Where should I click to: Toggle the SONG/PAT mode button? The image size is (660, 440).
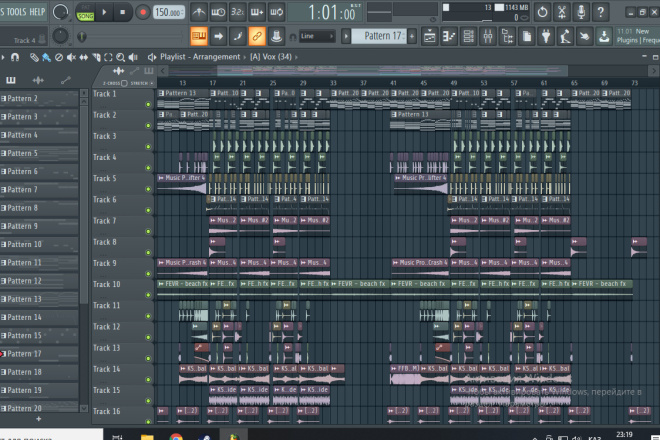click(85, 12)
